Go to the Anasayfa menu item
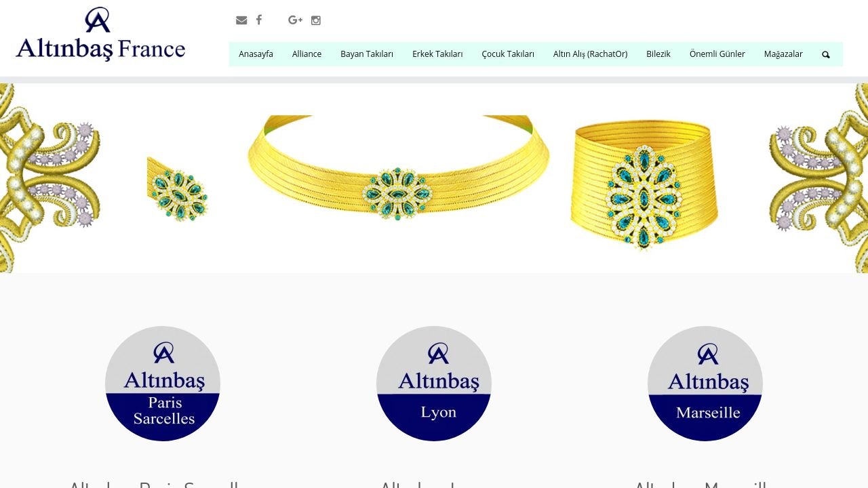Viewport: 868px width, 488px height. coord(256,54)
